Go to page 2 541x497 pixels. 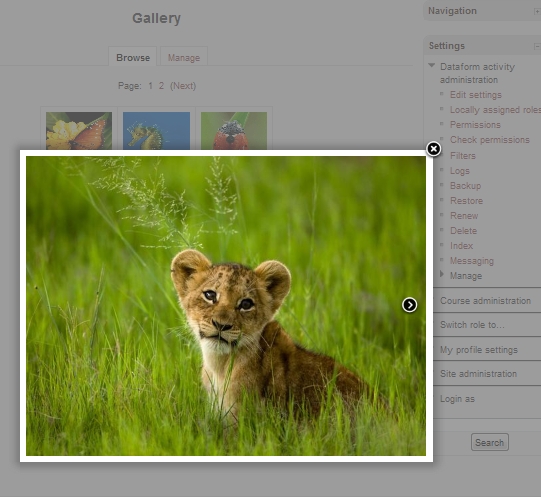[161, 86]
